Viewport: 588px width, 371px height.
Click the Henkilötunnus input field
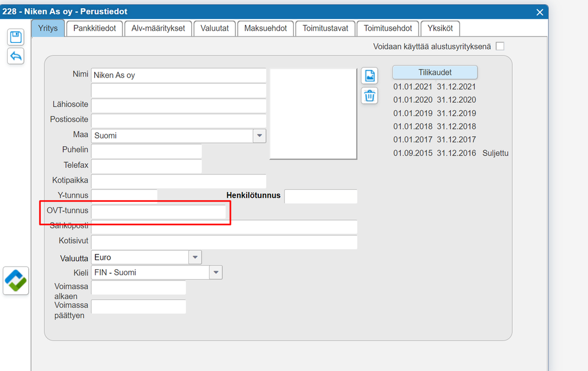pyautogui.click(x=321, y=196)
